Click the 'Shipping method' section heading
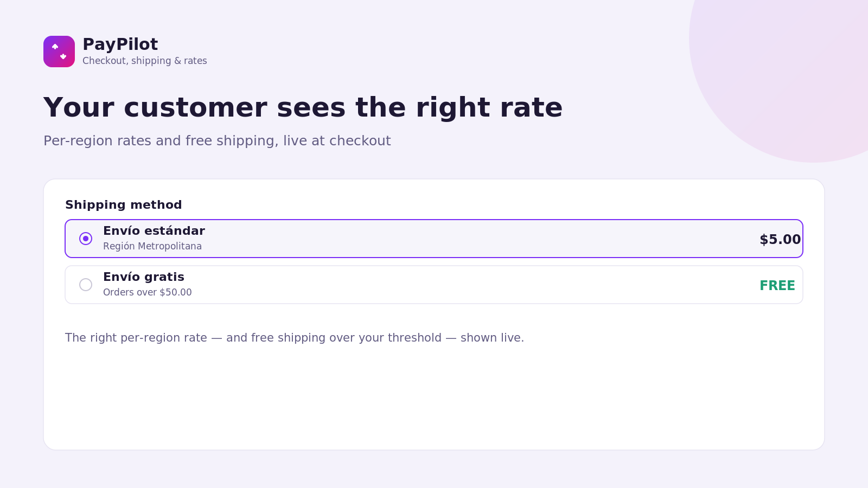The height and width of the screenshot is (488, 868). 124,205
